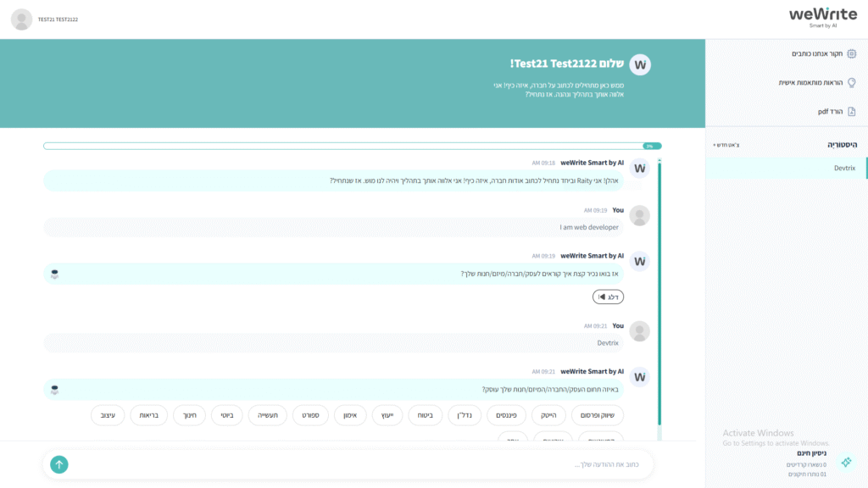Choose 'חינוך' field chip
The image size is (868, 488).
[189, 415]
